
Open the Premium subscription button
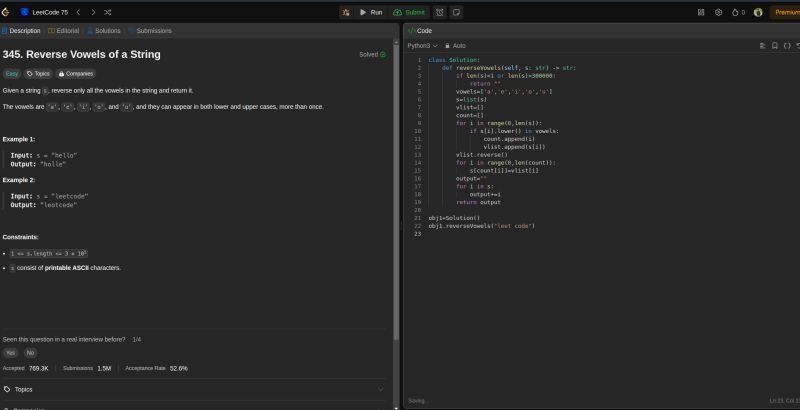(786, 12)
